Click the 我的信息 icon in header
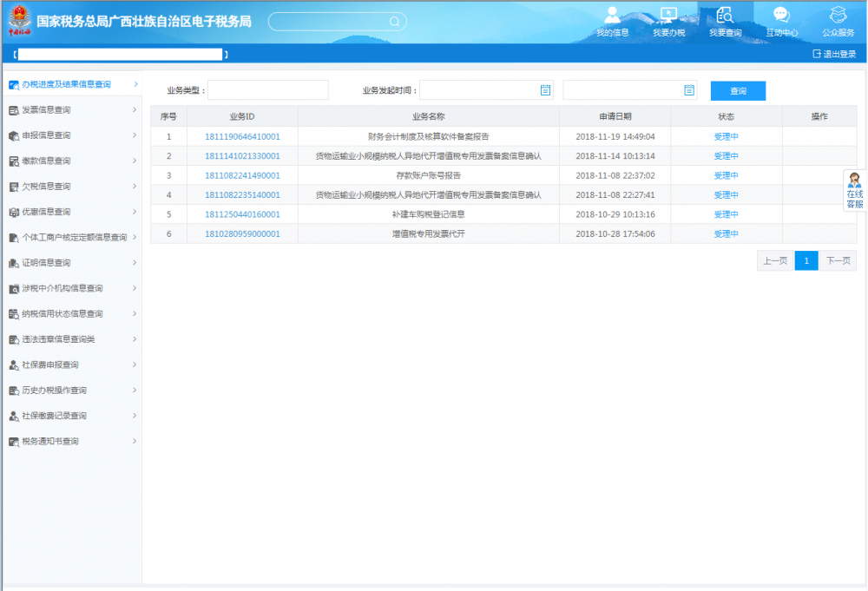 [612, 16]
